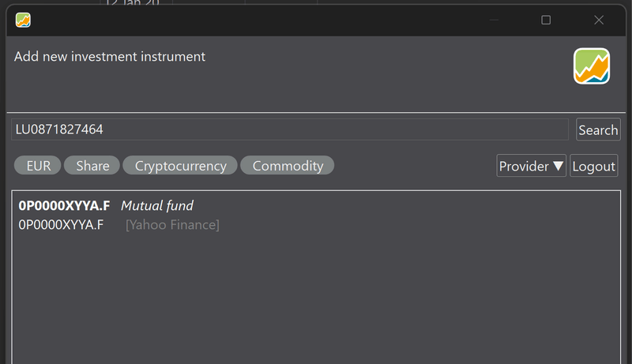Click the small app icon in title bar
The width and height of the screenshot is (632, 364).
(x=23, y=21)
